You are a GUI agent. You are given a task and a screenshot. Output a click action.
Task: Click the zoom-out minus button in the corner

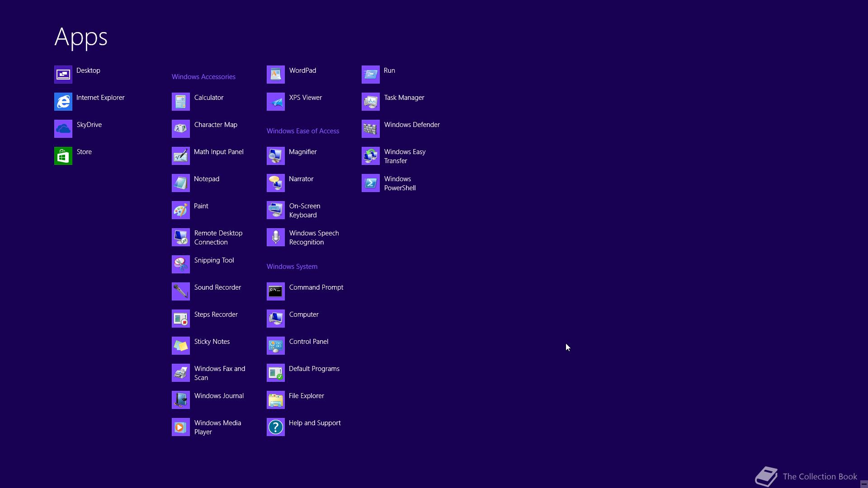click(864, 484)
